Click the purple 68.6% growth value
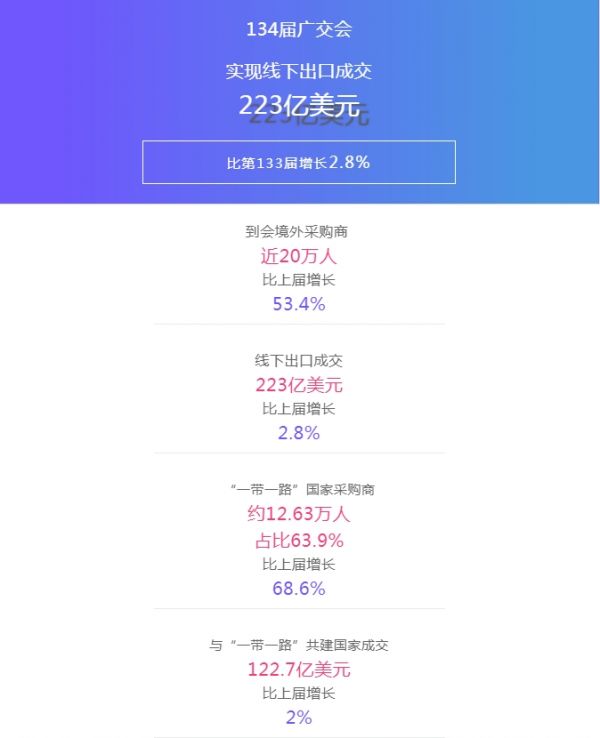 click(x=299, y=588)
